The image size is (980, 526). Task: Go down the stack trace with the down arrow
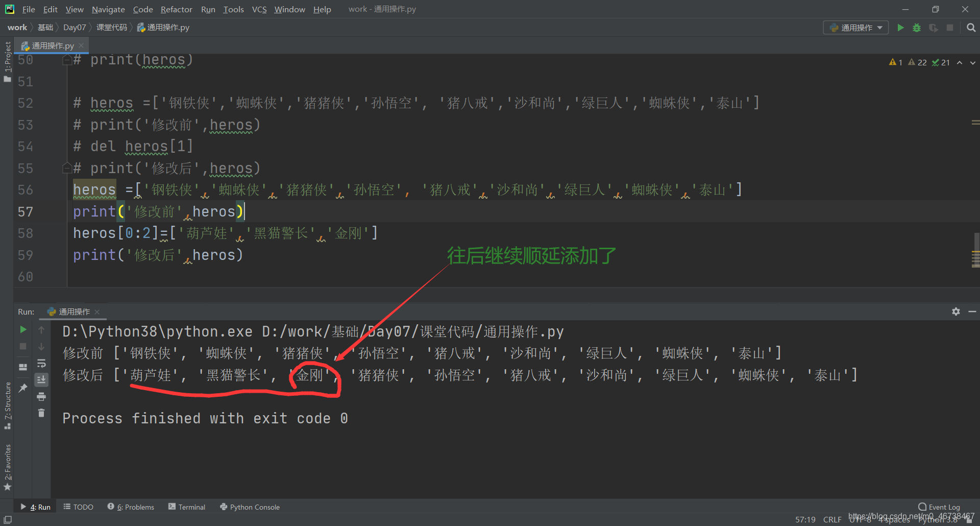tap(41, 347)
